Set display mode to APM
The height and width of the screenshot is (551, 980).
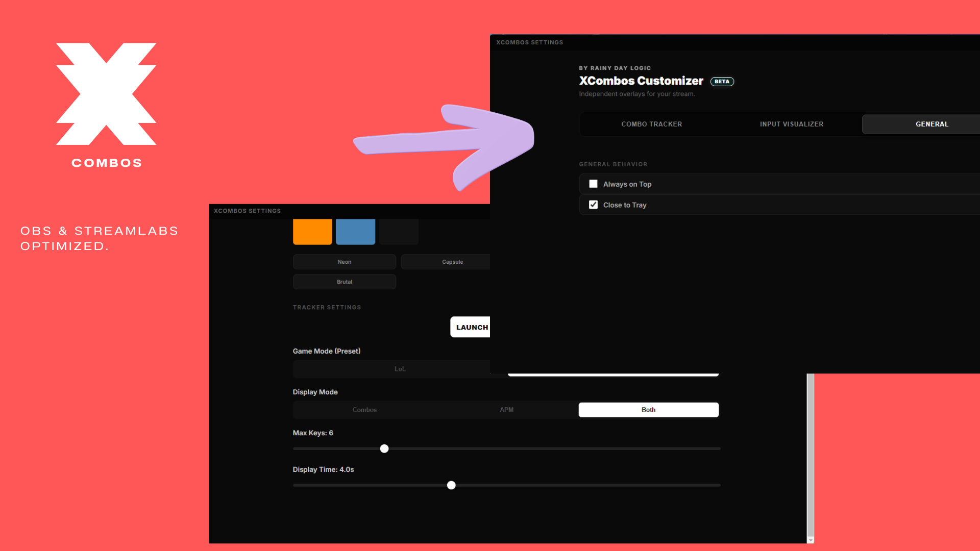(507, 410)
